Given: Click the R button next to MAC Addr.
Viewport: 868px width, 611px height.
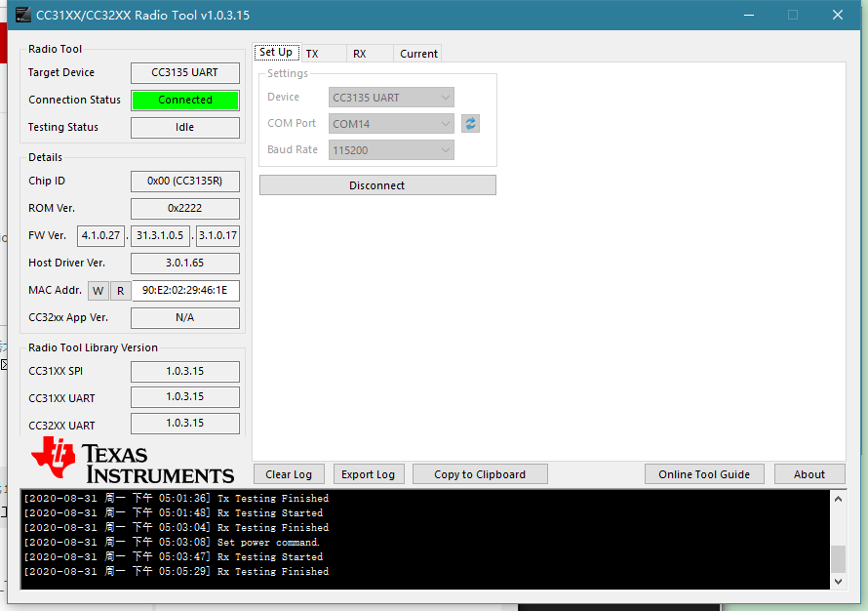Looking at the screenshot, I should 121,291.
